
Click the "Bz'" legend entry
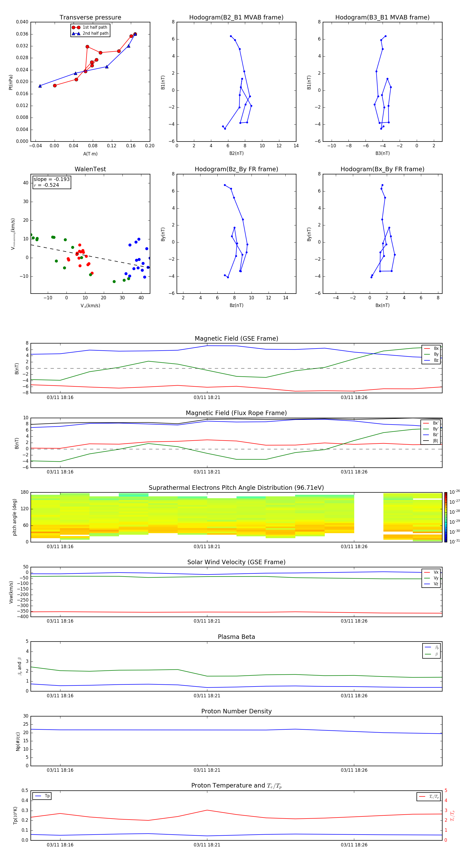pyautogui.click(x=431, y=435)
